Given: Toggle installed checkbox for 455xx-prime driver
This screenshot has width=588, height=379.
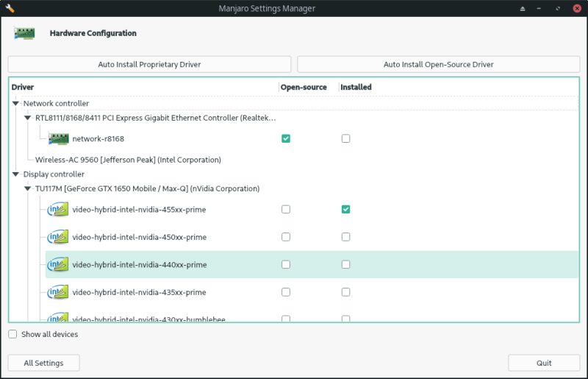Looking at the screenshot, I should click(345, 209).
